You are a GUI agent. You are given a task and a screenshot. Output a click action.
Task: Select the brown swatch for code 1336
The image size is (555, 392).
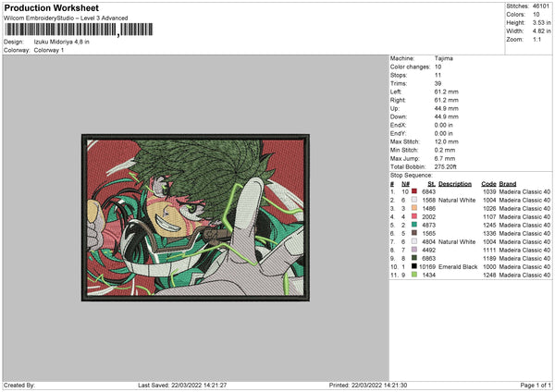(x=414, y=233)
